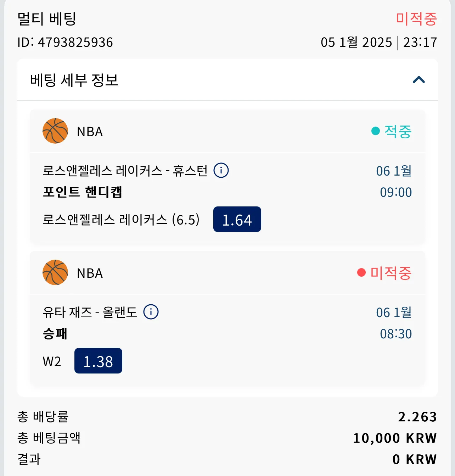Click the 베팅 세부 정보 header
Viewport: 455px width, 476px height.
pyautogui.click(x=74, y=80)
